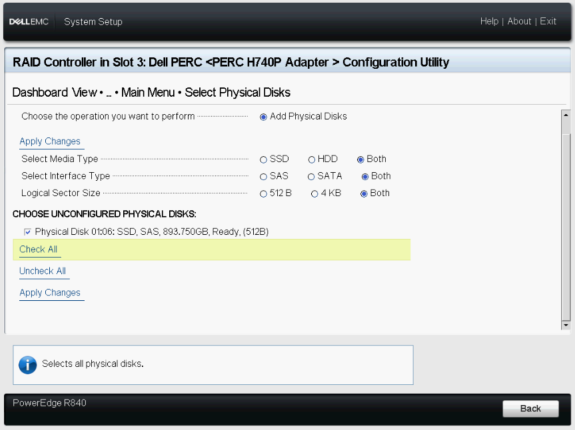This screenshot has width=578, height=433.
Task: Click the 'Selects all physical disks.' help text
Action: (93, 365)
